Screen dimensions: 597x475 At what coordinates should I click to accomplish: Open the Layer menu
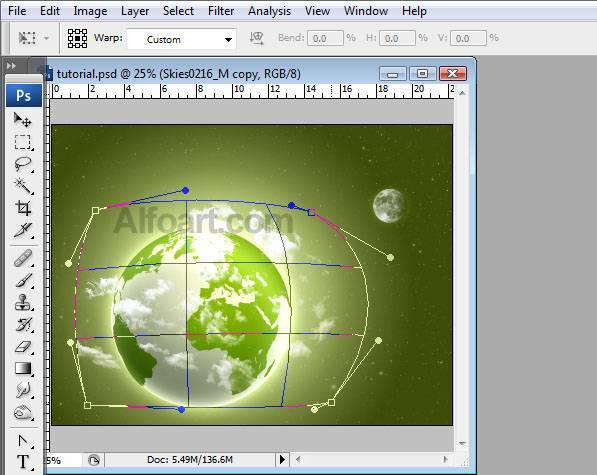click(x=135, y=11)
